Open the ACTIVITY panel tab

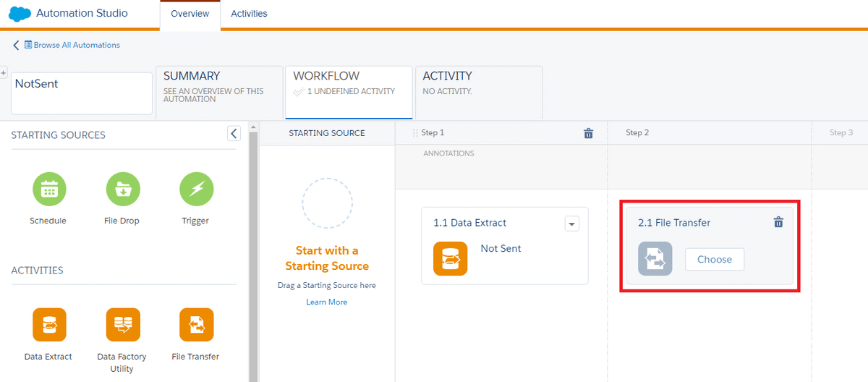tap(479, 92)
